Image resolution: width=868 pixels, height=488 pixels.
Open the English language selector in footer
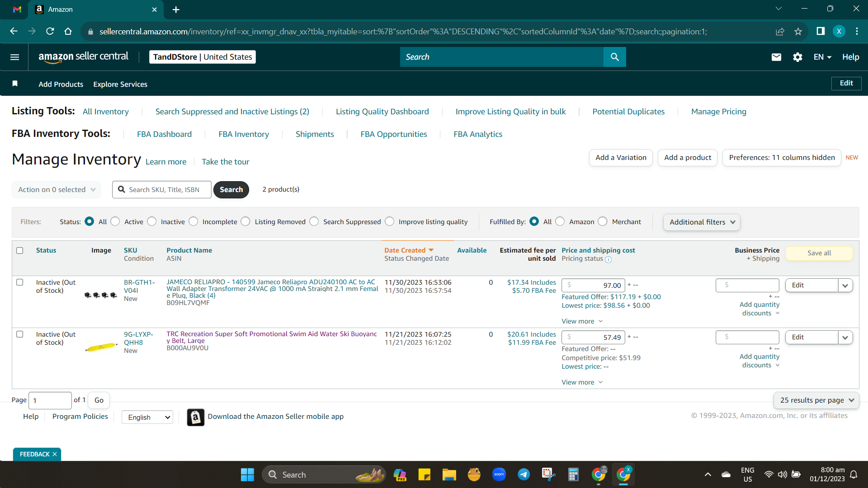[x=147, y=417]
